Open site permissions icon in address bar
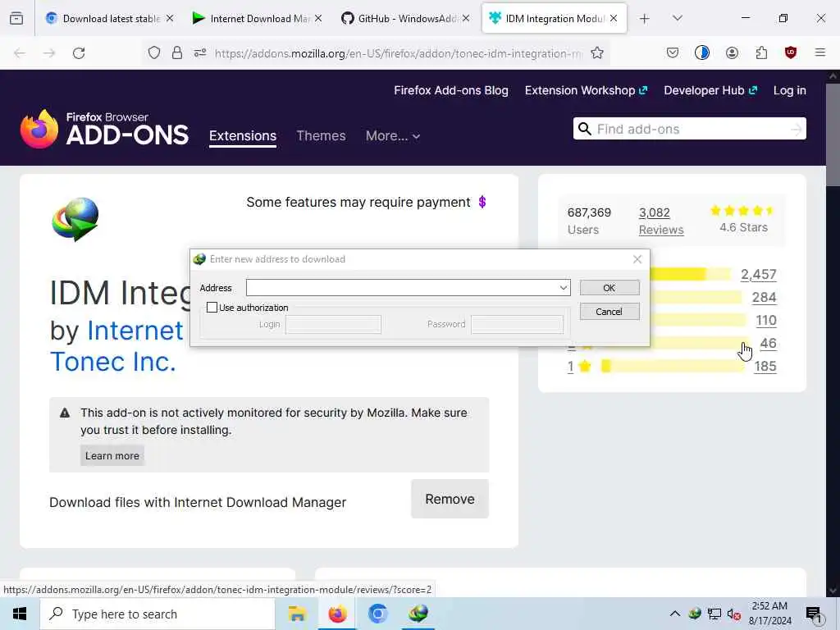Viewport: 840px width, 630px height. click(x=200, y=53)
